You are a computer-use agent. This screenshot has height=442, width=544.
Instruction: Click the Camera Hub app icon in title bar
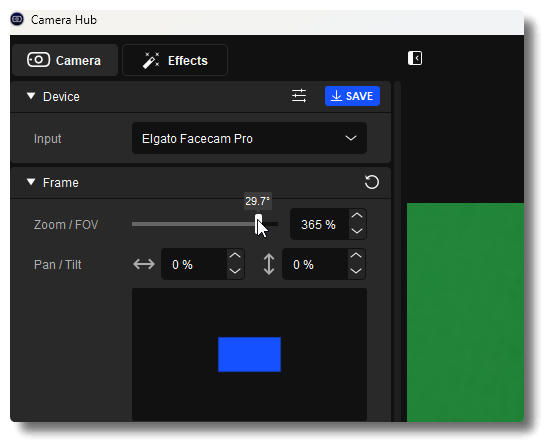(x=17, y=19)
